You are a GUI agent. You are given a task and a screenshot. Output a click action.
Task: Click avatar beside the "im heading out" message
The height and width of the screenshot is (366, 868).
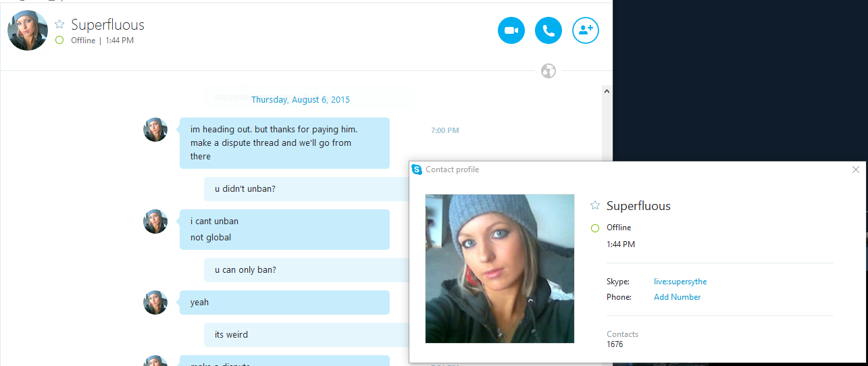(155, 130)
